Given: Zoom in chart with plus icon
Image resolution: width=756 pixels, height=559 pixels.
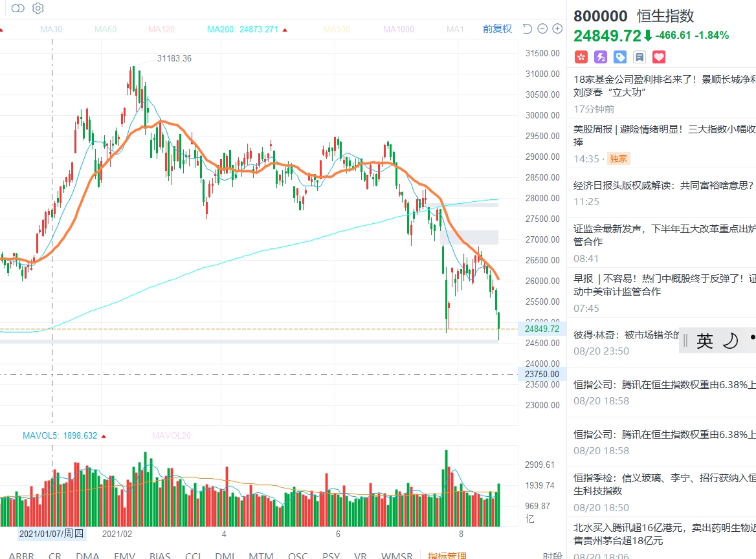Looking at the screenshot, I should point(557,29).
